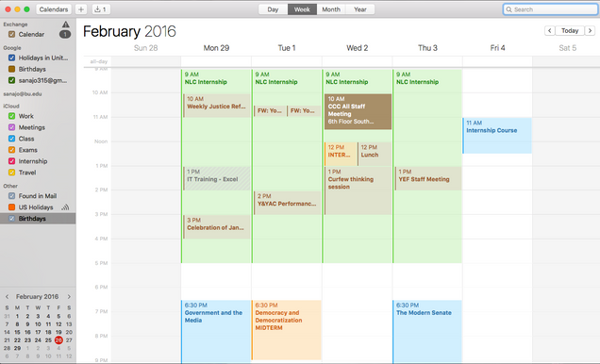Open the IT Training - Excel event

coord(217,178)
